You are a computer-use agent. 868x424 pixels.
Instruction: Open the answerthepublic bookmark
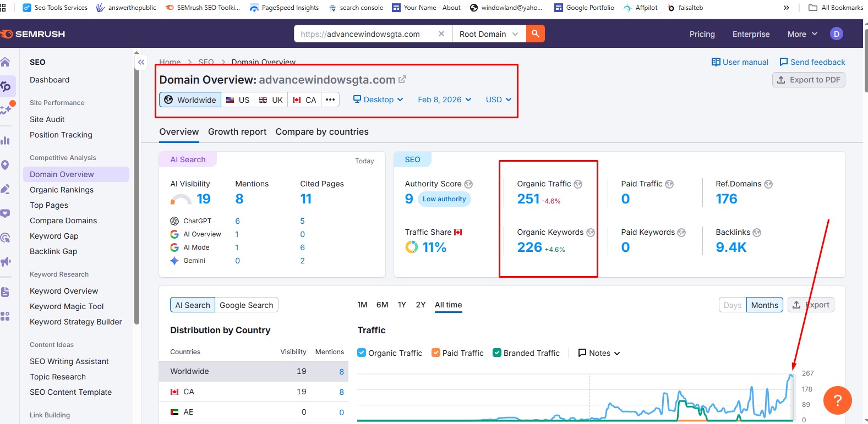(126, 8)
